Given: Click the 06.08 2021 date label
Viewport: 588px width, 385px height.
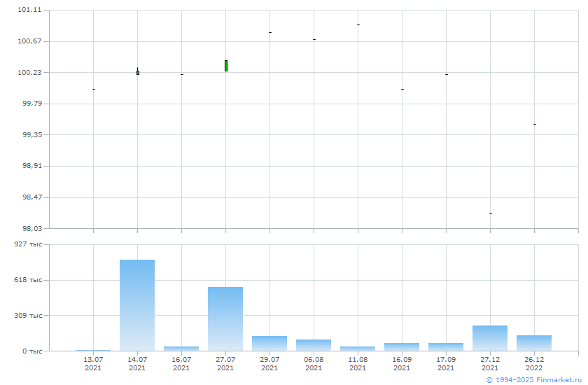Looking at the screenshot, I should (314, 363).
